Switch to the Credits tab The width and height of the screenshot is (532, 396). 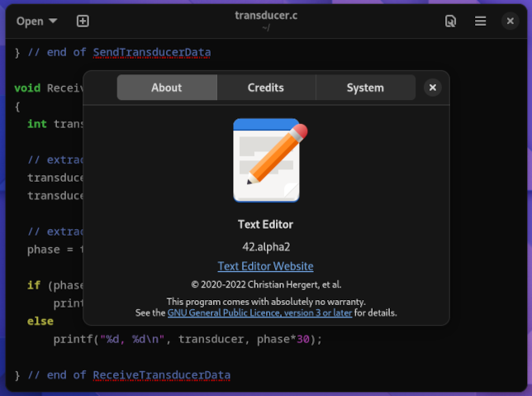(x=266, y=88)
